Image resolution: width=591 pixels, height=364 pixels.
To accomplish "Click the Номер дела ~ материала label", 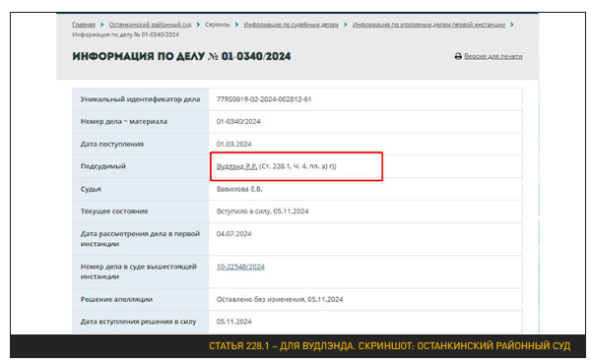I will tap(124, 122).
